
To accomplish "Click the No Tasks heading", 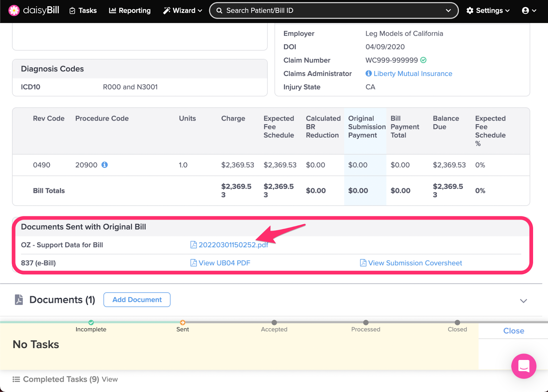I will [x=36, y=344].
